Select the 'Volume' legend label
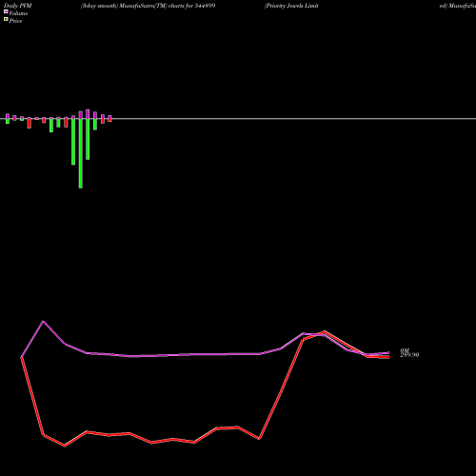The height and width of the screenshot is (476, 476). coord(18,13)
